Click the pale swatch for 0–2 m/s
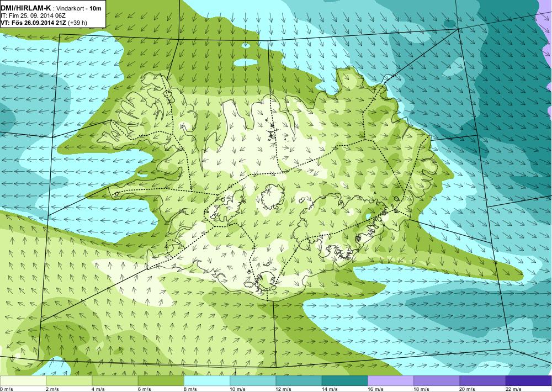This screenshot has width=552, height=392. pyautogui.click(x=23, y=381)
